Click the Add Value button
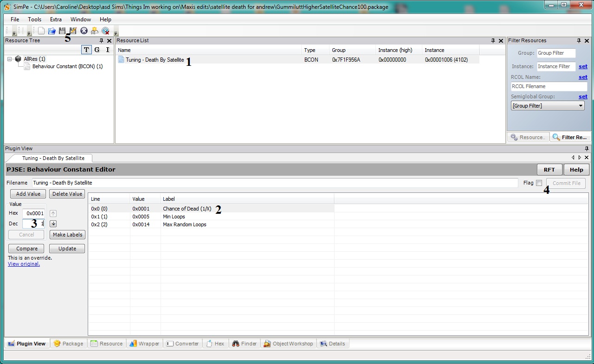Screen dimensions: 594x364 (x=28, y=194)
